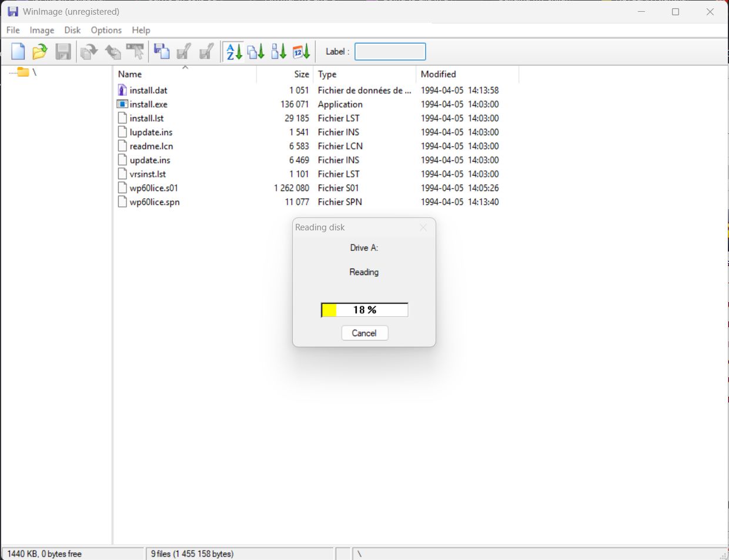Click the reading progress bar at 18%
This screenshot has height=560, width=729.
364,310
